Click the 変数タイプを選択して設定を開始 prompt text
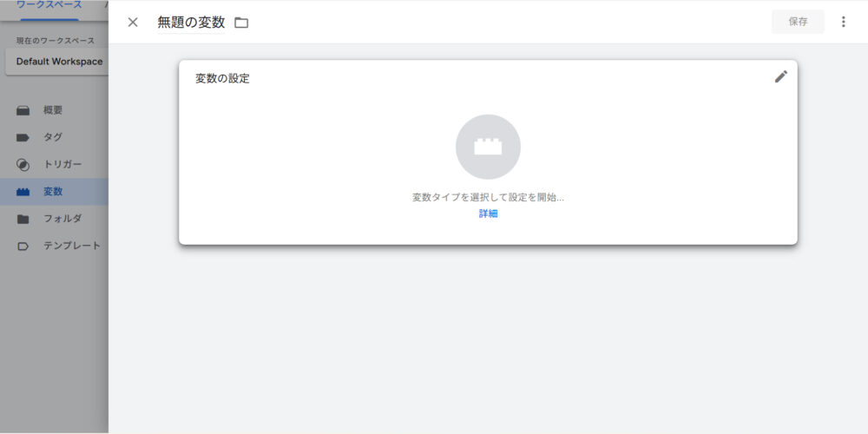Image resolution: width=868 pixels, height=434 pixels. pyautogui.click(x=488, y=197)
